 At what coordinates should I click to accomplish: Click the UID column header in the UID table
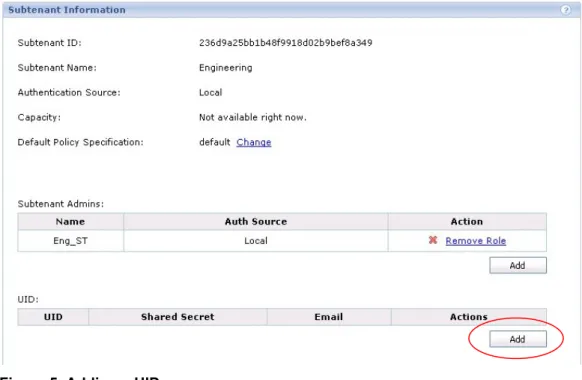point(53,317)
